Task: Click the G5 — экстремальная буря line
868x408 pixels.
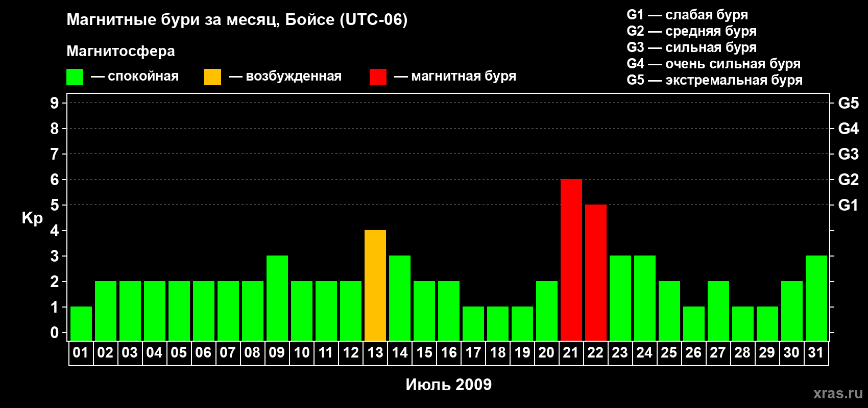Action: [714, 80]
